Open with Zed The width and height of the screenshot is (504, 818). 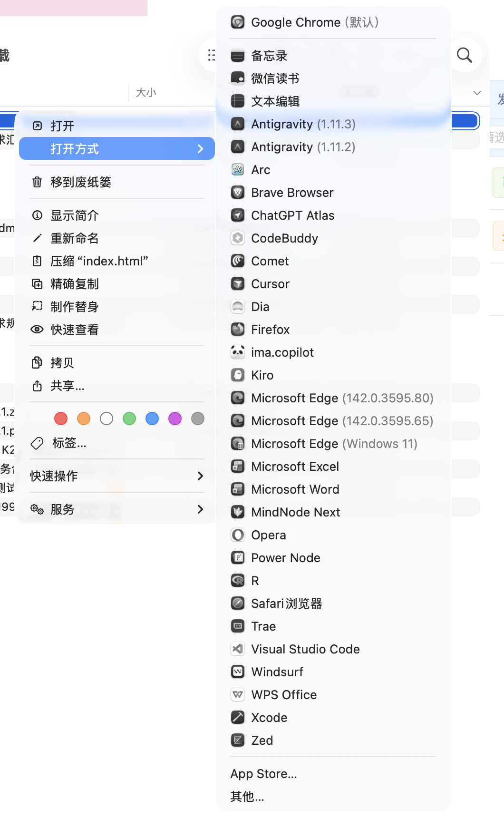pyautogui.click(x=333, y=740)
